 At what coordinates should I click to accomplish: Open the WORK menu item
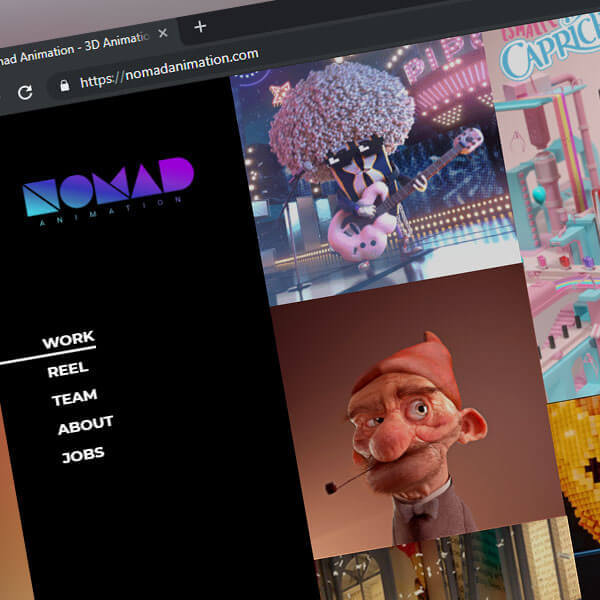tap(68, 342)
